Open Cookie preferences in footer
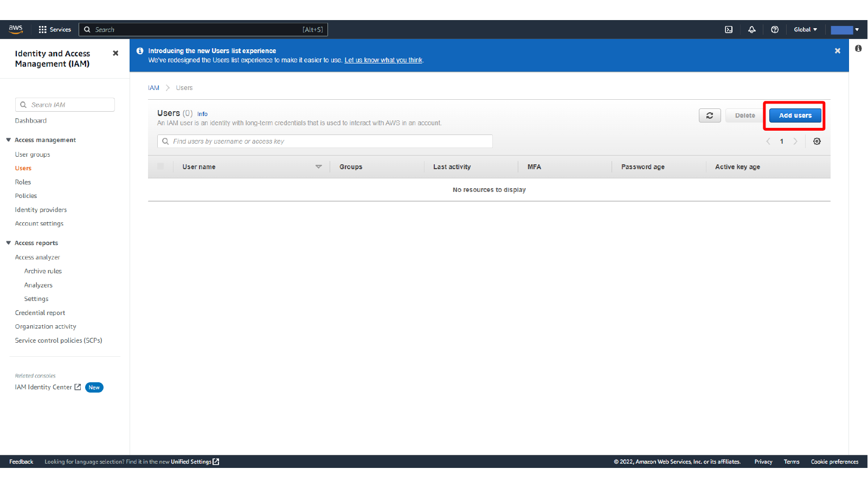Image resolution: width=868 pixels, height=488 pixels. (834, 462)
